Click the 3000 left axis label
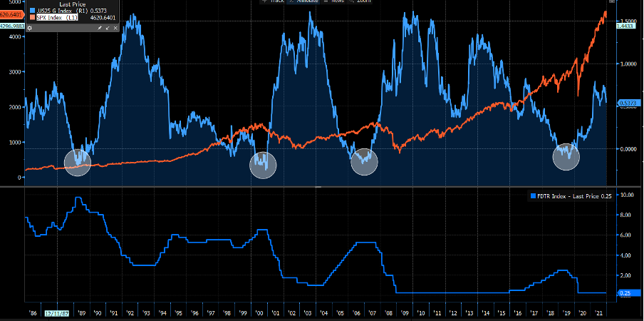Image resolution: width=644 pixels, height=321 pixels. (16, 72)
